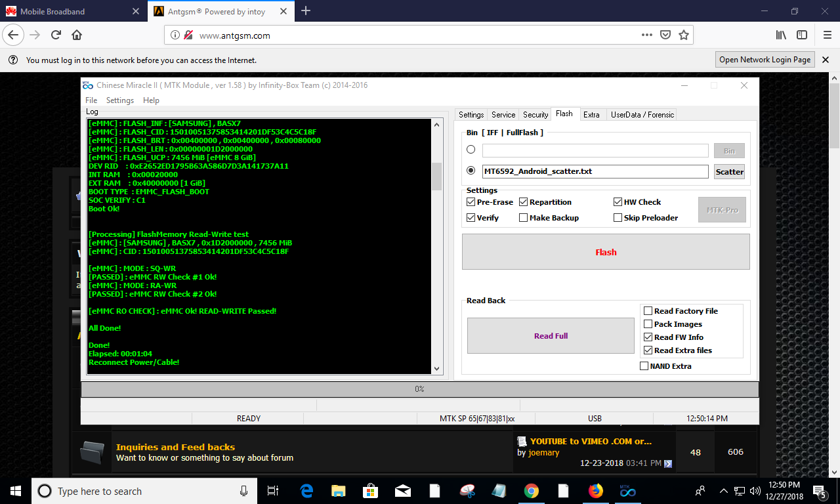Image resolution: width=840 pixels, height=504 pixels.
Task: Switch to the Settings tab
Action: pos(471,115)
